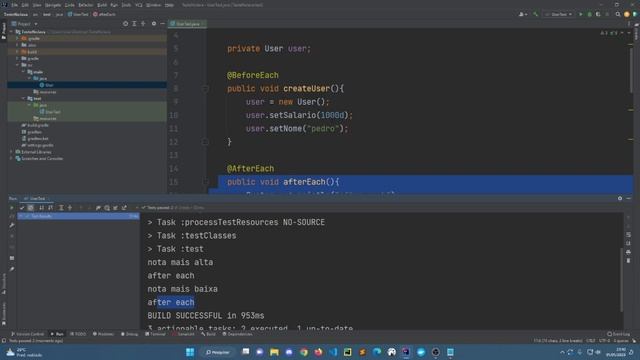This screenshot has height=360, width=640.
Task: Open Run panel gear settings
Action: (620, 198)
